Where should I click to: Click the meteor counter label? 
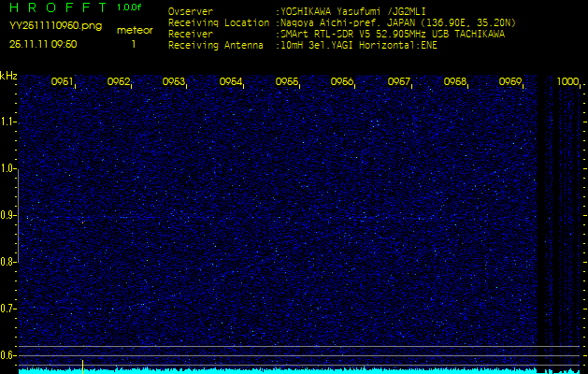134,30
